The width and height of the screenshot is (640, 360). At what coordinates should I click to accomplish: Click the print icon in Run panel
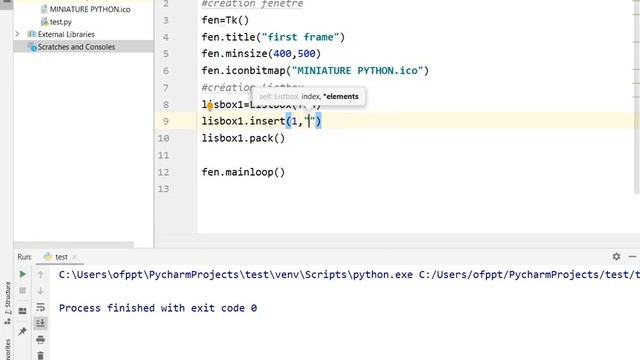[x=40, y=339]
